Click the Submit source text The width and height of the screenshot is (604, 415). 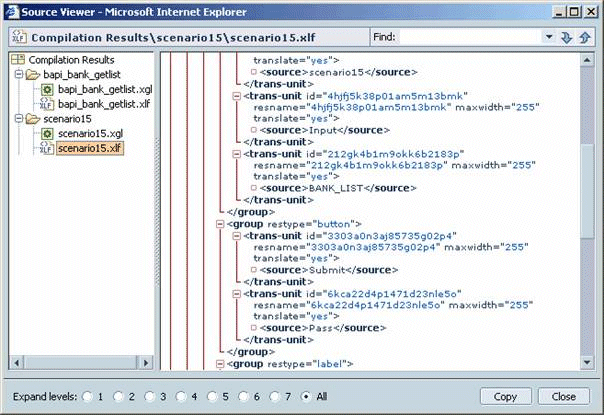[327, 270]
